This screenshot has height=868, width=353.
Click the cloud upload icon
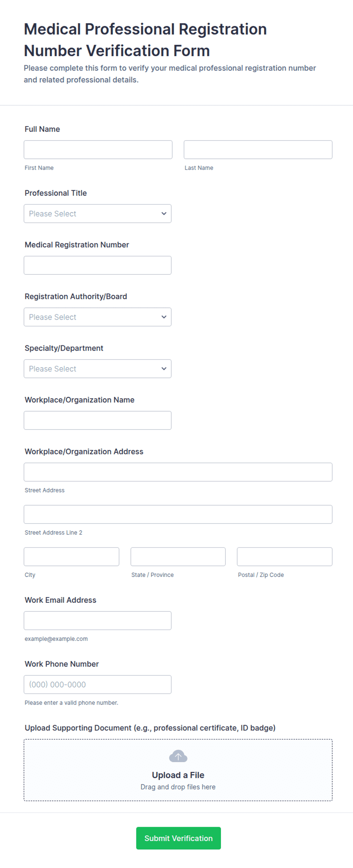coord(178,755)
